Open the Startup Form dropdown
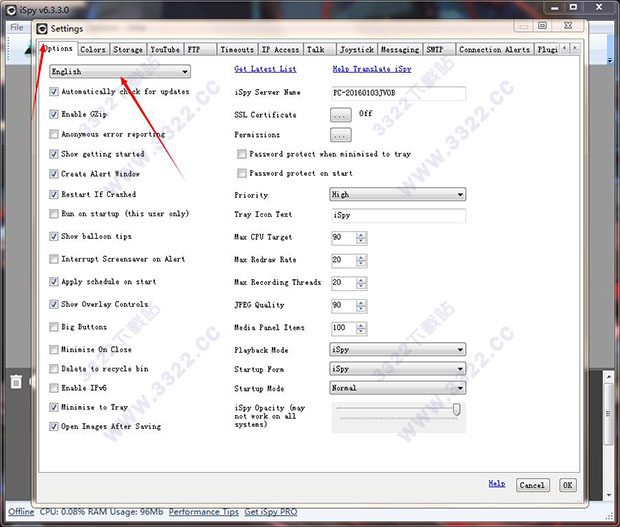 (397, 369)
